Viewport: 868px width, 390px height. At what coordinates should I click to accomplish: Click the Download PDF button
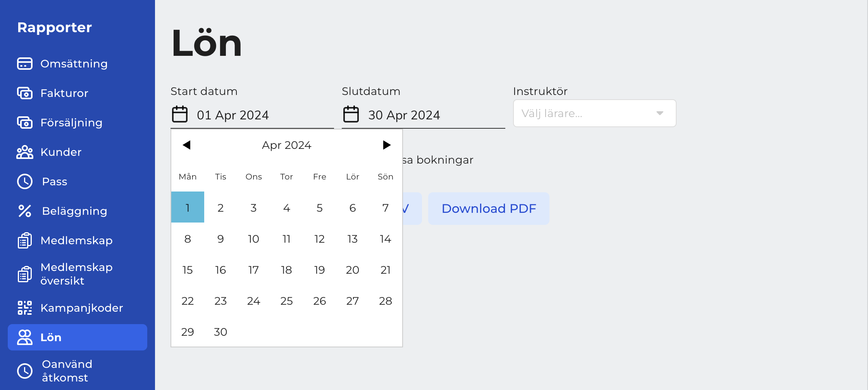[x=489, y=209]
